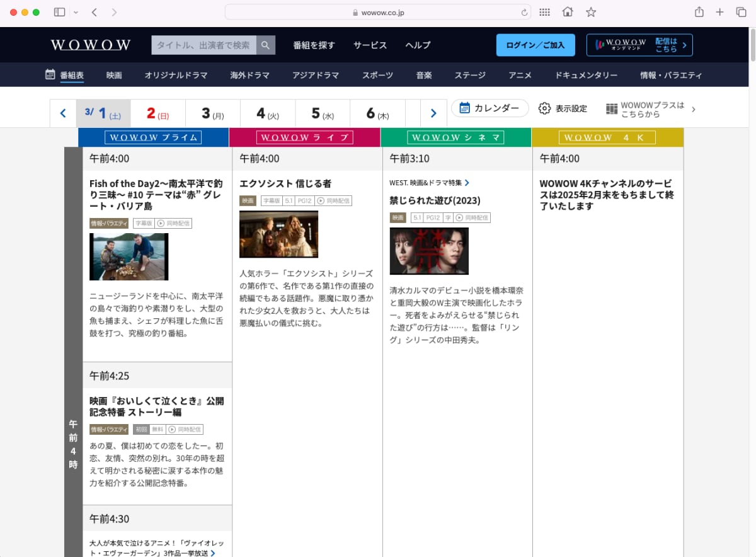Click the Share icon in browser toolbar
The height and width of the screenshot is (557, 756).
[699, 11]
